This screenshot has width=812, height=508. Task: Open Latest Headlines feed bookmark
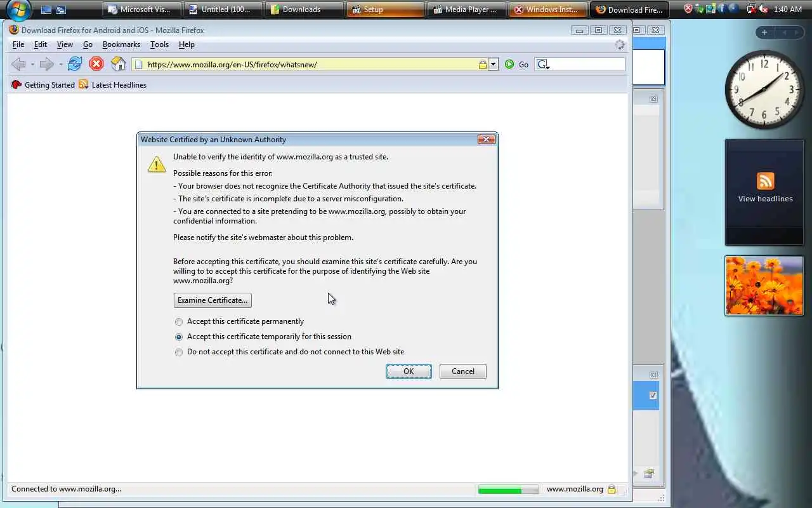click(x=113, y=84)
